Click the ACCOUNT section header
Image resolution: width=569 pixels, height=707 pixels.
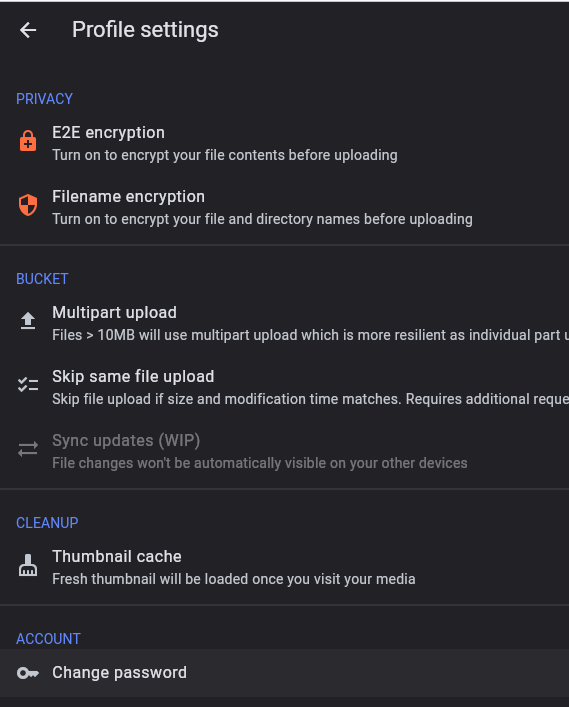[x=48, y=638]
